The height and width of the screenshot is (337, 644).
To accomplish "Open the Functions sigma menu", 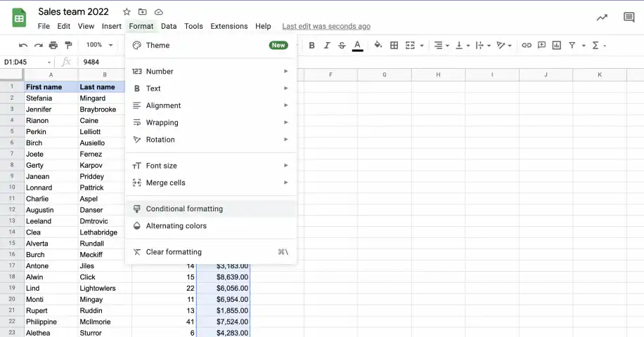I will pyautogui.click(x=599, y=46).
